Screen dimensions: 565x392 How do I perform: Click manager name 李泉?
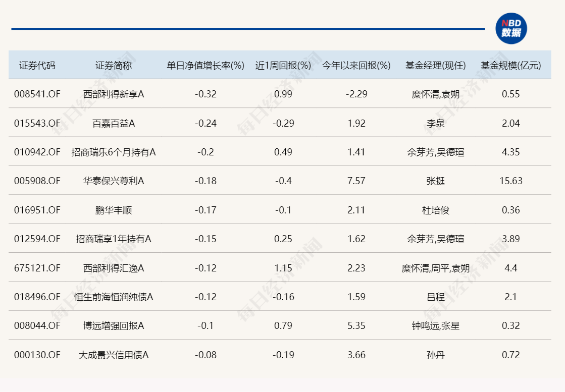[x=436, y=124]
